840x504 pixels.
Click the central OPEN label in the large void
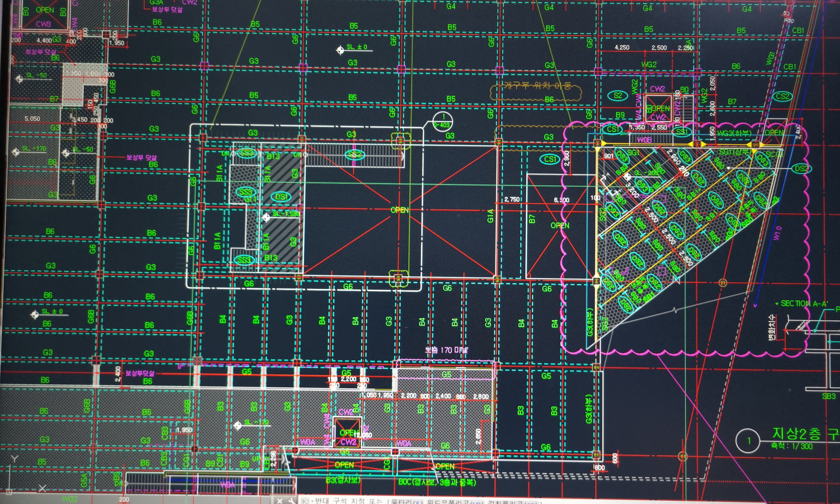[399, 210]
